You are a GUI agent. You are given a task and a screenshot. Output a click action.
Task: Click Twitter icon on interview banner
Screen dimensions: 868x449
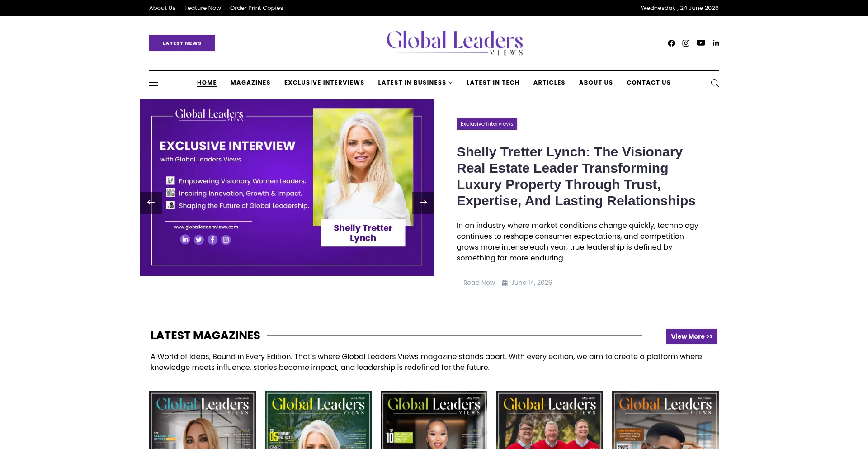[x=199, y=240]
